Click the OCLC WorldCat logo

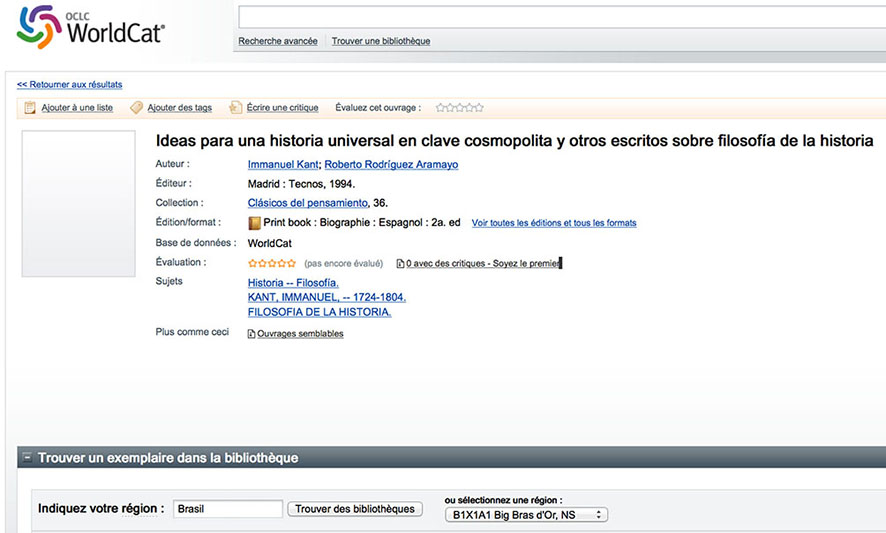[x=90, y=27]
